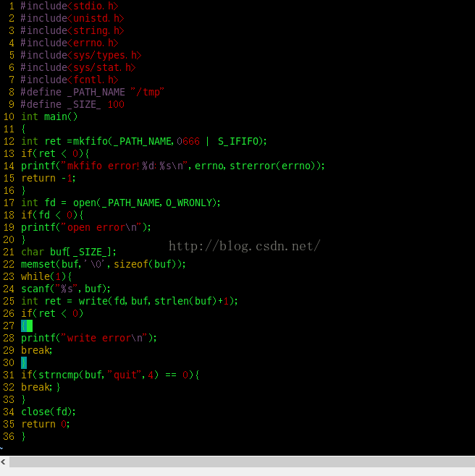Click the final closing brace on line 36
The height and width of the screenshot is (476, 475).
click(24, 436)
